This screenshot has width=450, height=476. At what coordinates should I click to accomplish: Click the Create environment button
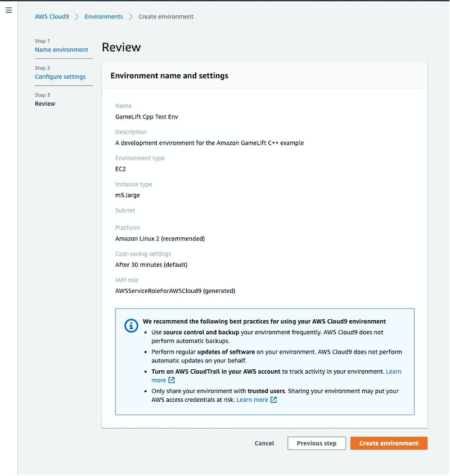click(x=389, y=443)
